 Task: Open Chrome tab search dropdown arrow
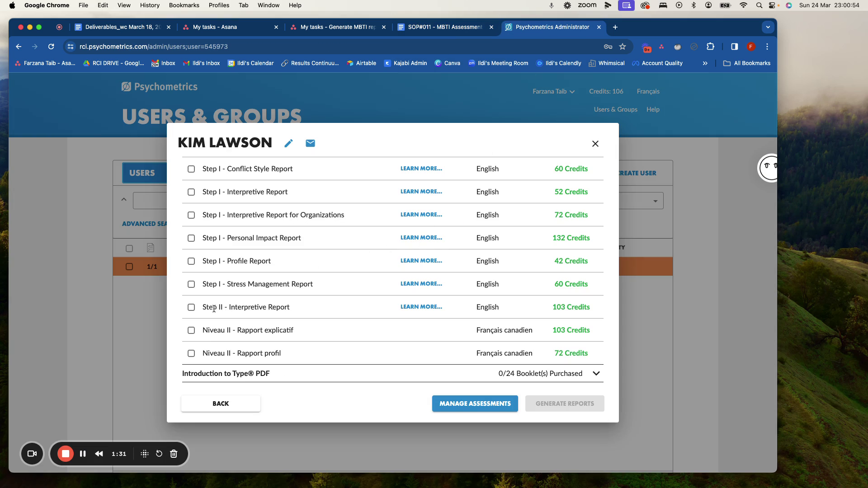coord(768,27)
